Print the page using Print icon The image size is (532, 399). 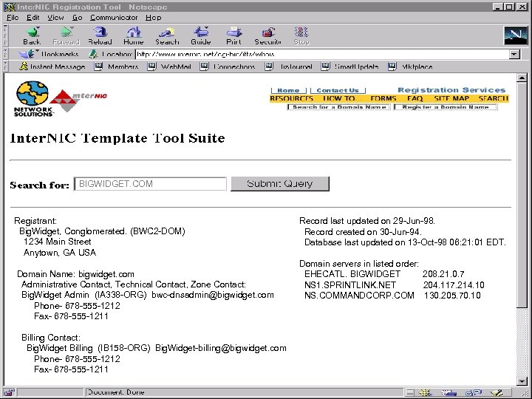[233, 35]
